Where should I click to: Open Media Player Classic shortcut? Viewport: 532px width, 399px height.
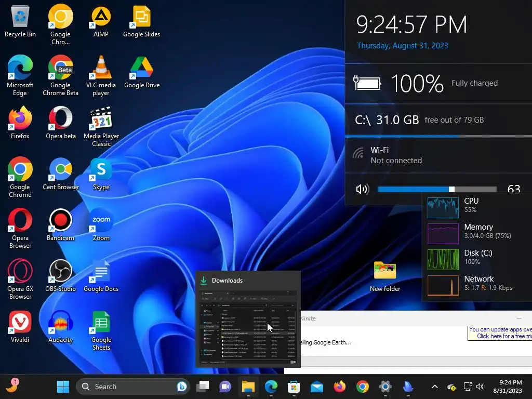pyautogui.click(x=101, y=126)
